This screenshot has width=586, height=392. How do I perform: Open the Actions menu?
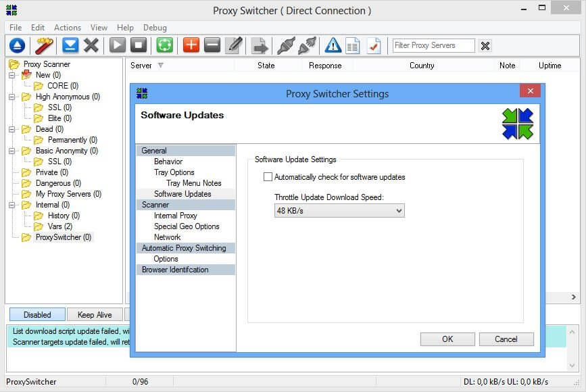68,28
